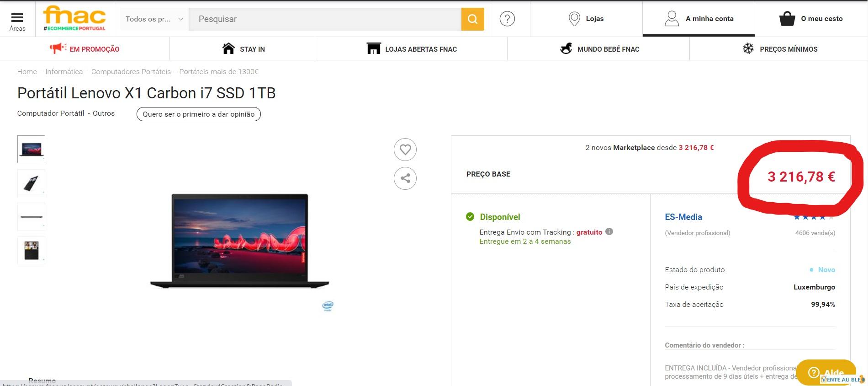Select first laptop front-view thumbnail
The width and height of the screenshot is (868, 386).
[x=31, y=149]
